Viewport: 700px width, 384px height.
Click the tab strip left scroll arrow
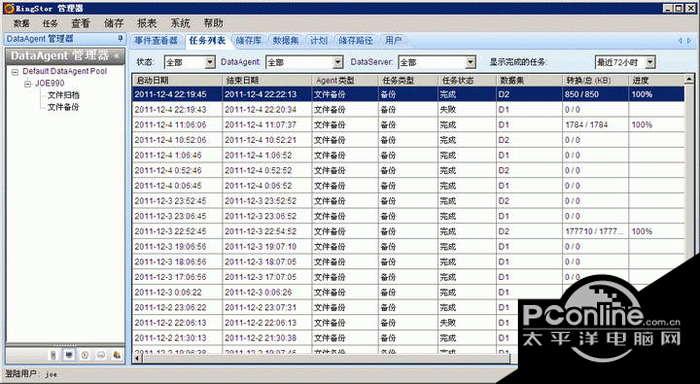tap(680, 41)
